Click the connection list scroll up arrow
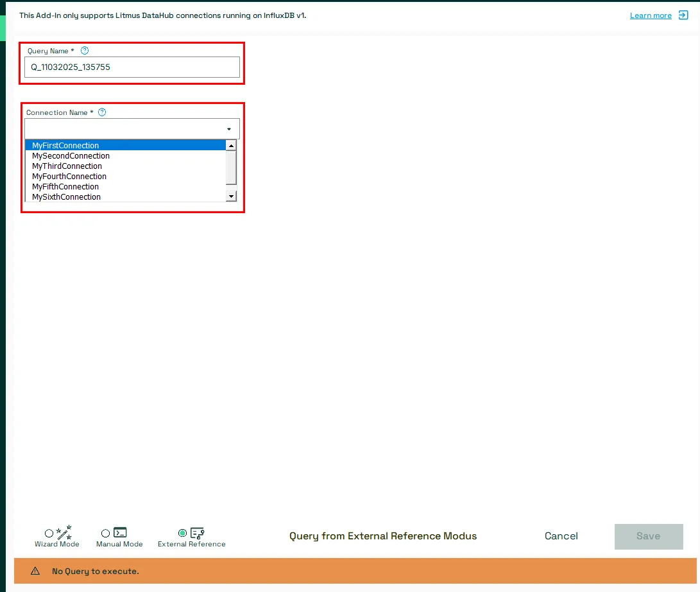Screen dimensions: 700x592 [x=231, y=146]
